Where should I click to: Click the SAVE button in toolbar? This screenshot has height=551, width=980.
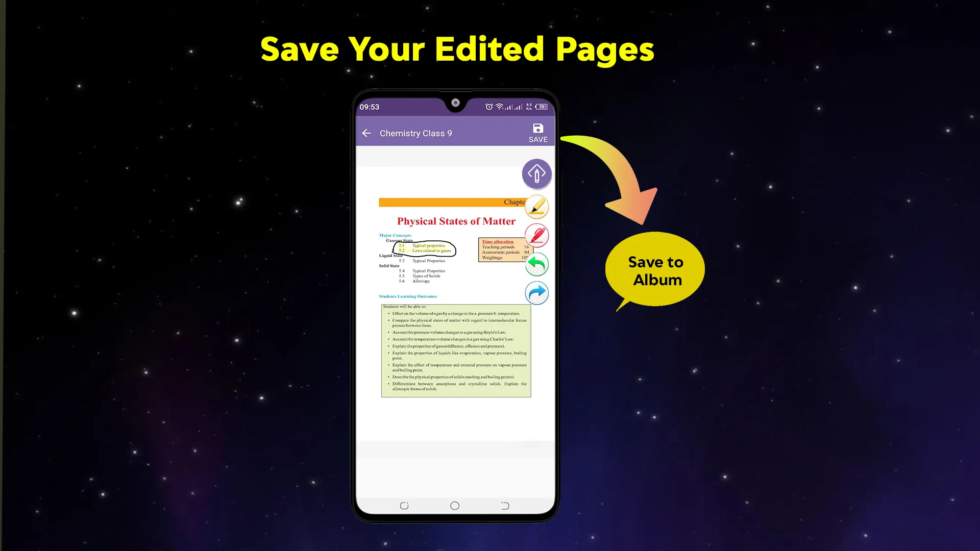click(x=538, y=133)
